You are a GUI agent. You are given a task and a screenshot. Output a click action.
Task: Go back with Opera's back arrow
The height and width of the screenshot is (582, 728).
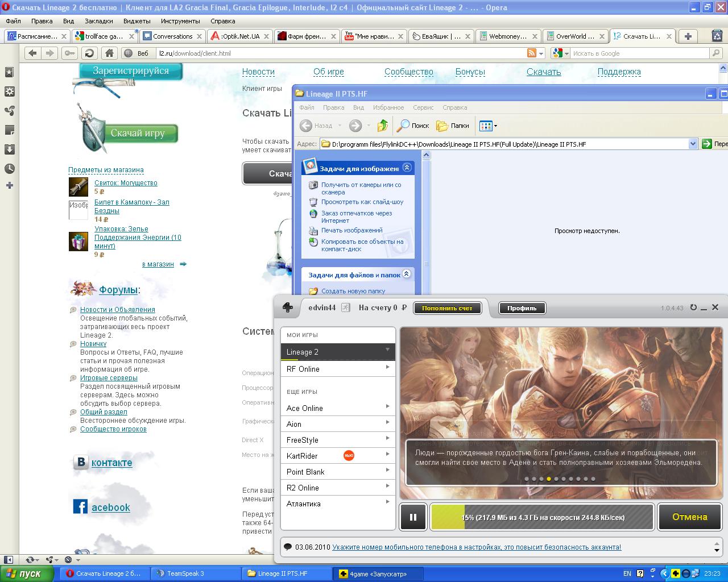click(x=33, y=53)
